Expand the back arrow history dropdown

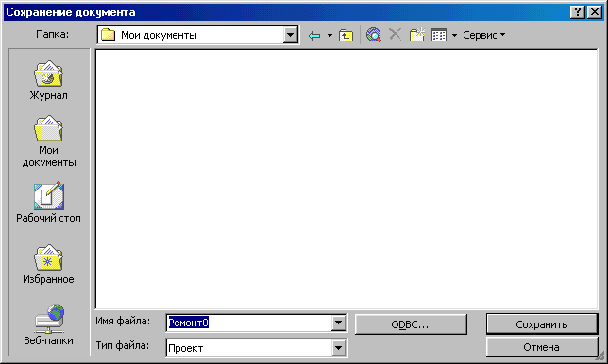(329, 36)
